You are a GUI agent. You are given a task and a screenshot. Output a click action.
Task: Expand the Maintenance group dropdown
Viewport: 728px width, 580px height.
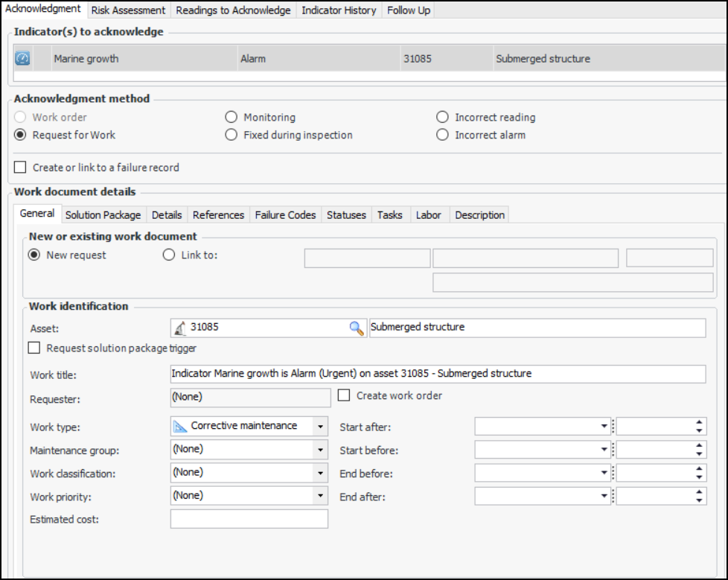tap(320, 450)
